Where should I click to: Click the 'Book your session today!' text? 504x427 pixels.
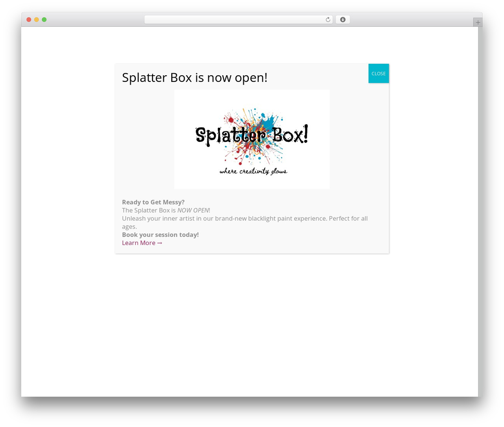(160, 235)
